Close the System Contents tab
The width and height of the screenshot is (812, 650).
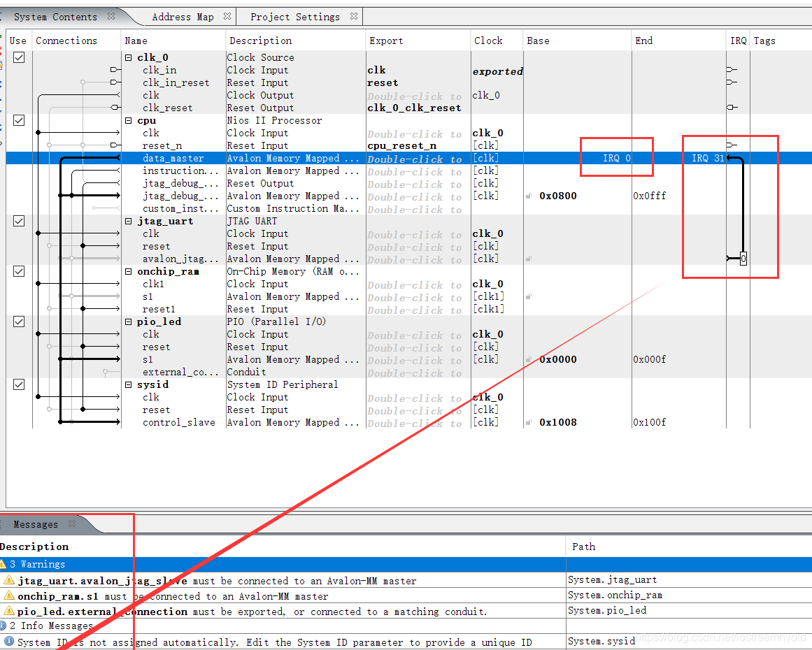point(111,17)
